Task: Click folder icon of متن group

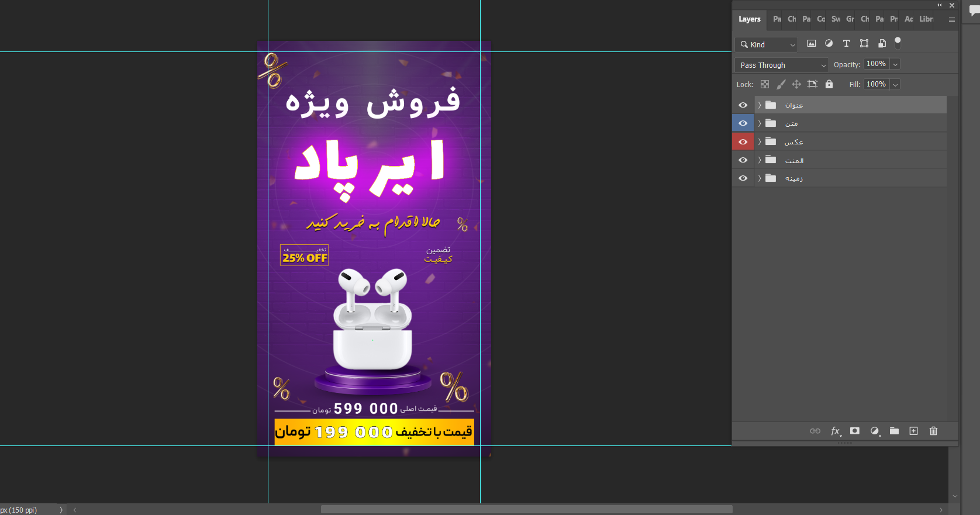Action: pyautogui.click(x=771, y=123)
